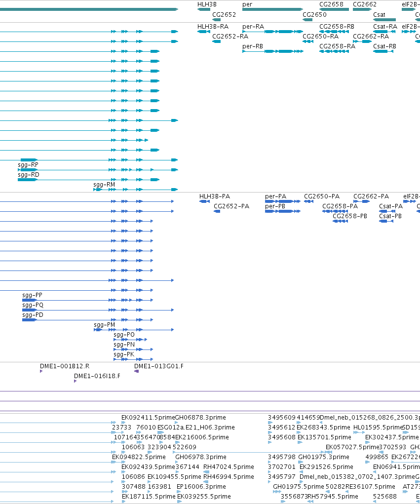Click the sgg-PD protein label
The image size is (420, 504).
[x=33, y=315]
